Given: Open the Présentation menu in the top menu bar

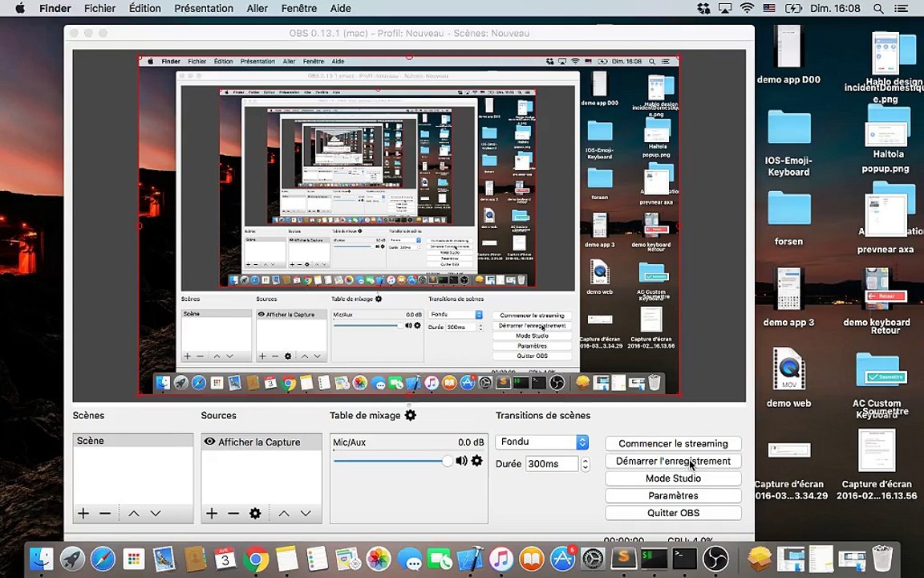Looking at the screenshot, I should 204,8.
